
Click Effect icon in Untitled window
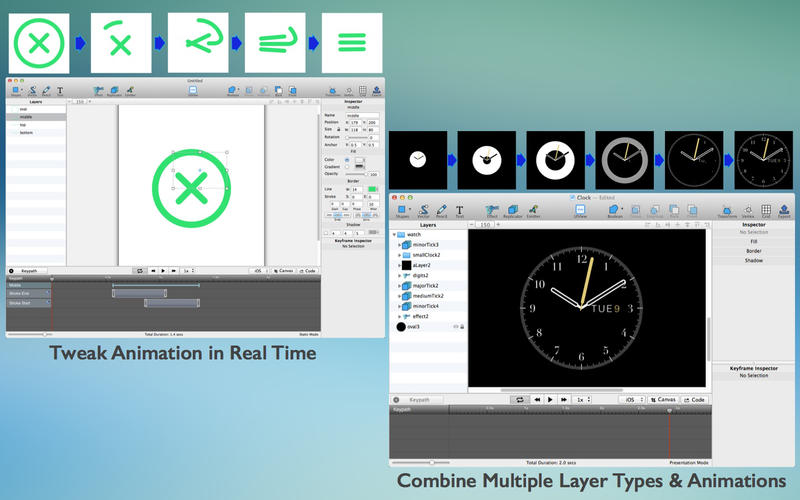(98, 91)
